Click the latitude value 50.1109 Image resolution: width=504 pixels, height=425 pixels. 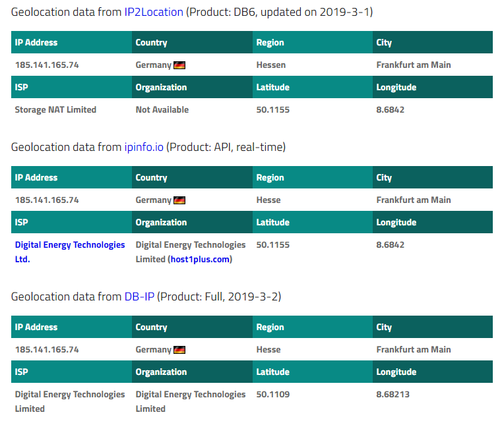point(273,395)
